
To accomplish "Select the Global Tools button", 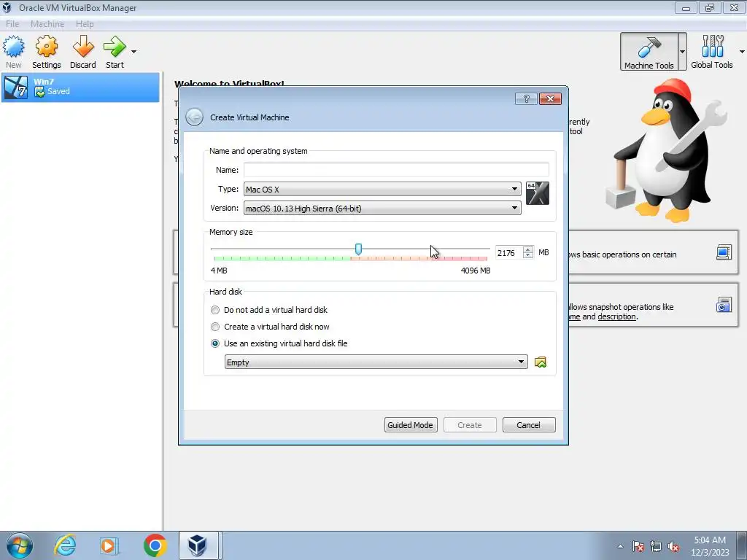I will click(x=712, y=52).
